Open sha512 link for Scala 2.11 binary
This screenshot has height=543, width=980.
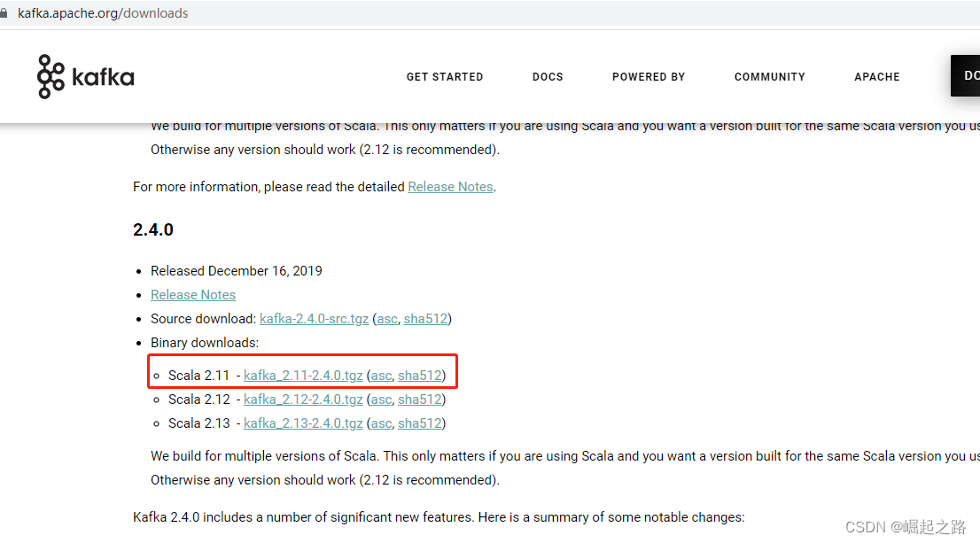coord(420,376)
